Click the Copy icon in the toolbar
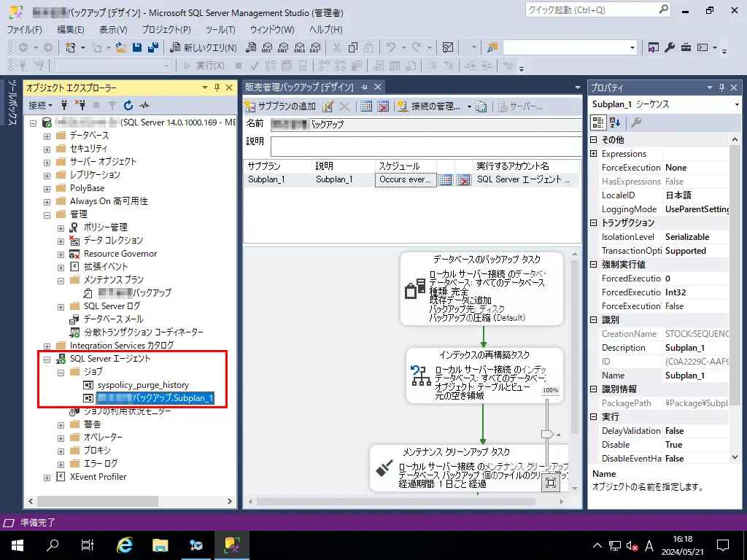Viewport: 747px width, 560px height. pyautogui.click(x=353, y=47)
